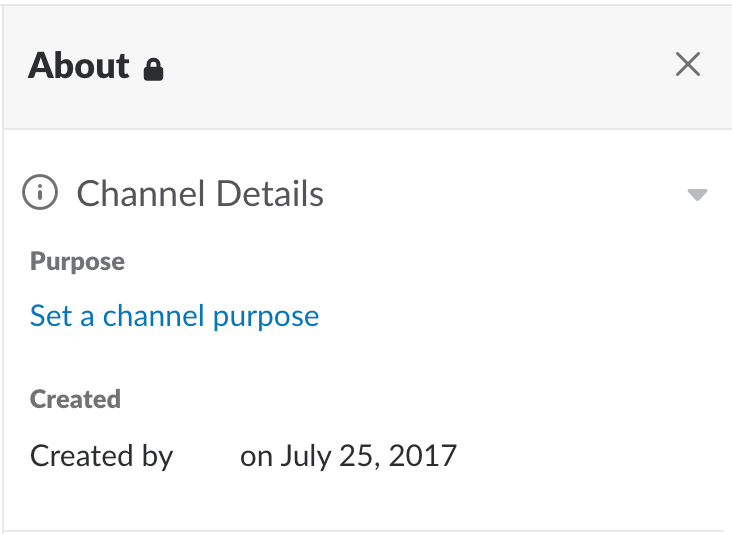Click the blank creator name after Created by
The width and height of the screenshot is (732, 534).
[x=206, y=457]
